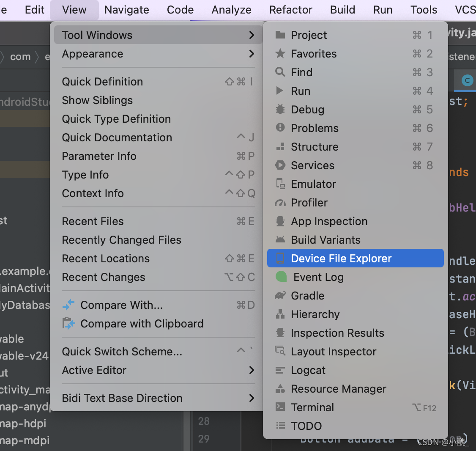476x451 pixels.
Task: Open the Code menu
Action: pyautogui.click(x=180, y=10)
